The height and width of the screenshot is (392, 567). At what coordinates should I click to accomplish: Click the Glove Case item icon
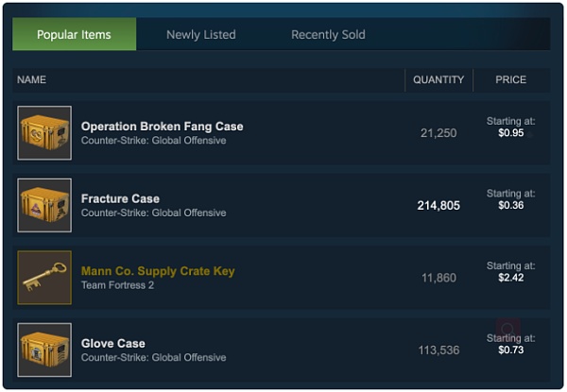click(x=44, y=349)
